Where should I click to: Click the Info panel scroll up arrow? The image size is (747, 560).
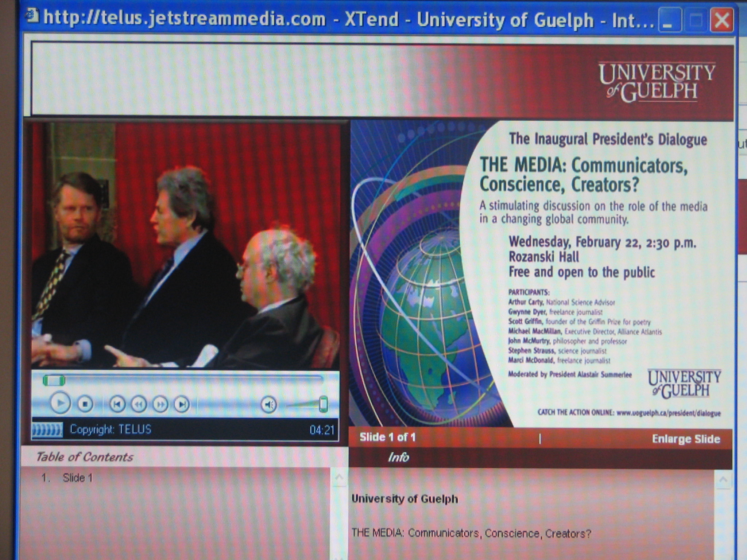pos(723,480)
